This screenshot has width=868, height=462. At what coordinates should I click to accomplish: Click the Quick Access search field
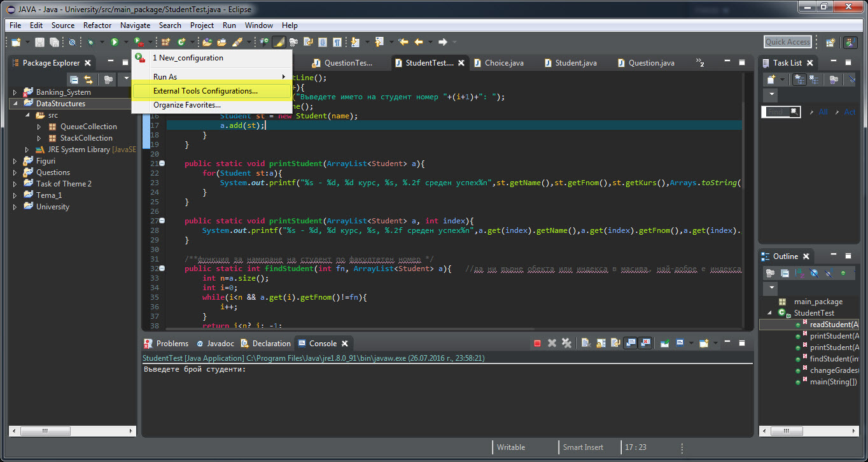[x=788, y=42]
